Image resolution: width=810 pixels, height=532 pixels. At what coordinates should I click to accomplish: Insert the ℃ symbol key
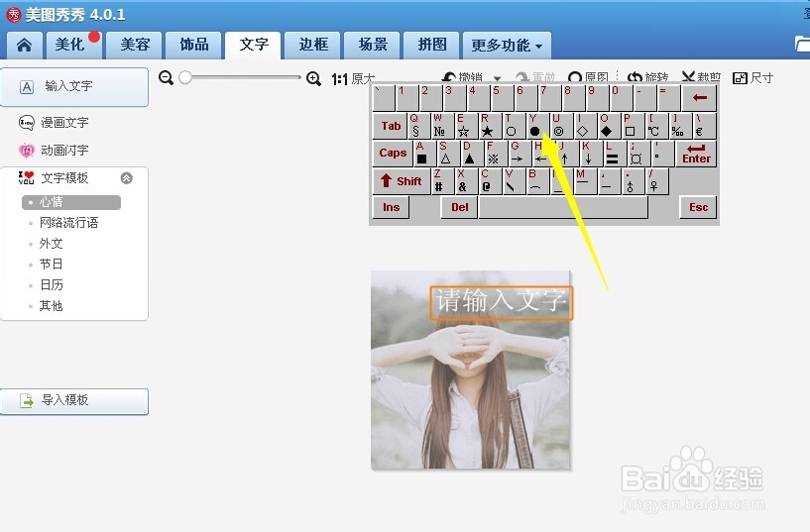coord(654,126)
